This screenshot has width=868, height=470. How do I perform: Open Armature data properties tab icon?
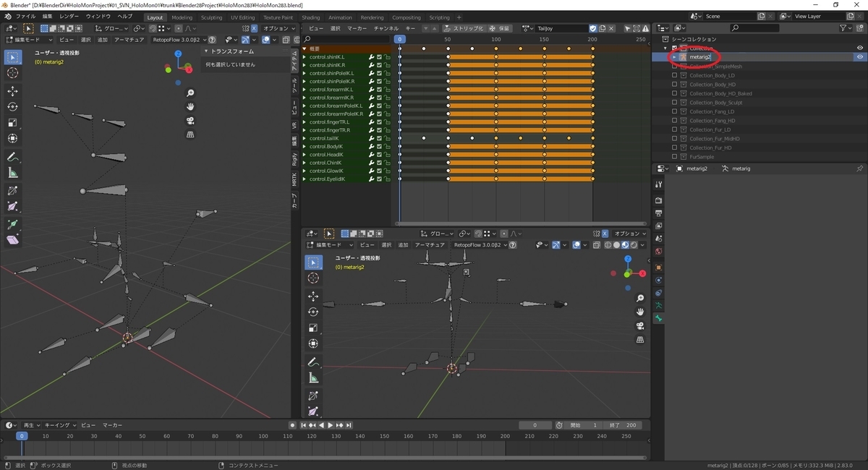[658, 306]
